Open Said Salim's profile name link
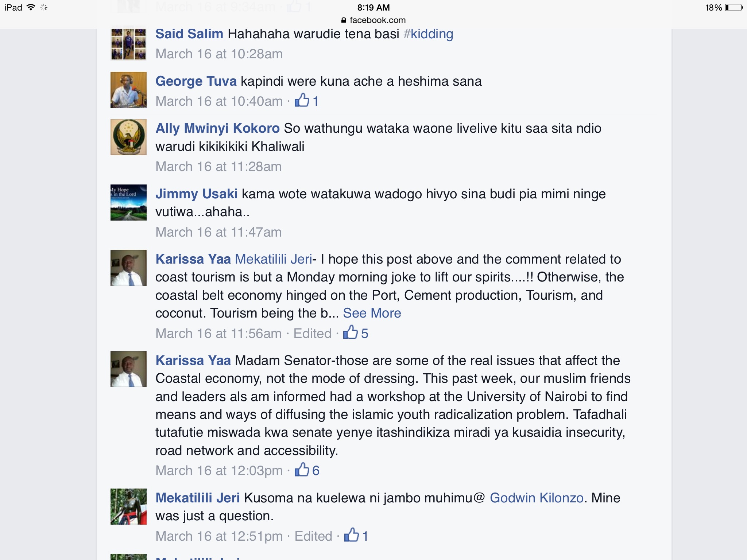747x560 pixels. (x=189, y=34)
